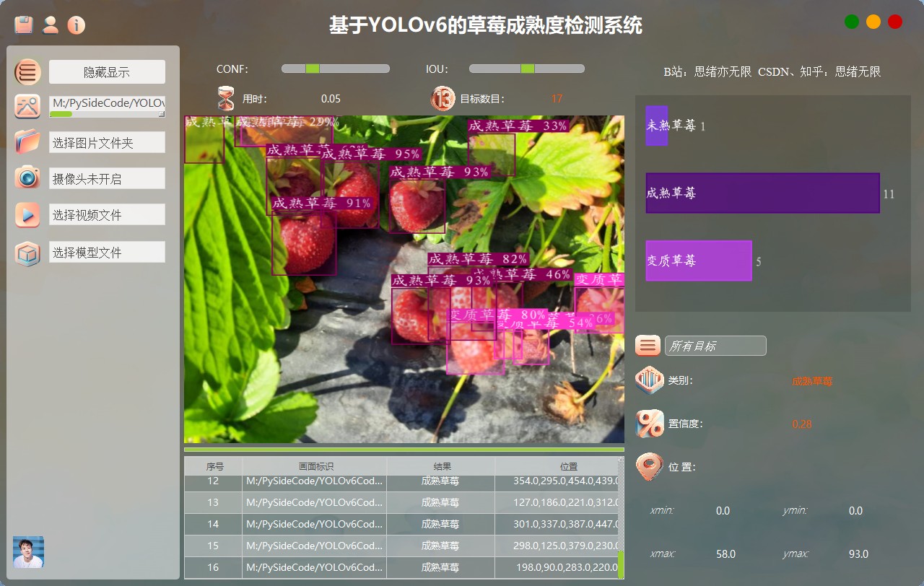Click the green window control button

point(852,22)
